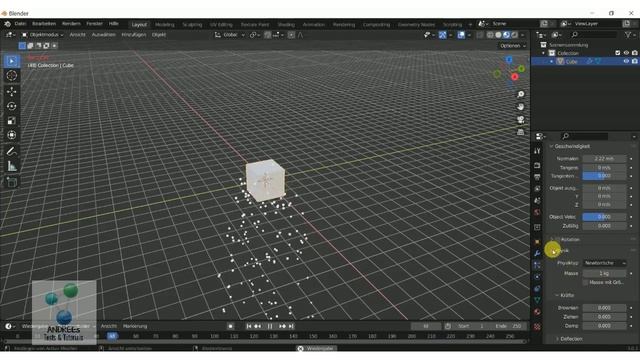Image resolution: width=640 pixels, height=360 pixels.
Task: Click the viewport zoom magnifier icon
Action: pos(520,94)
